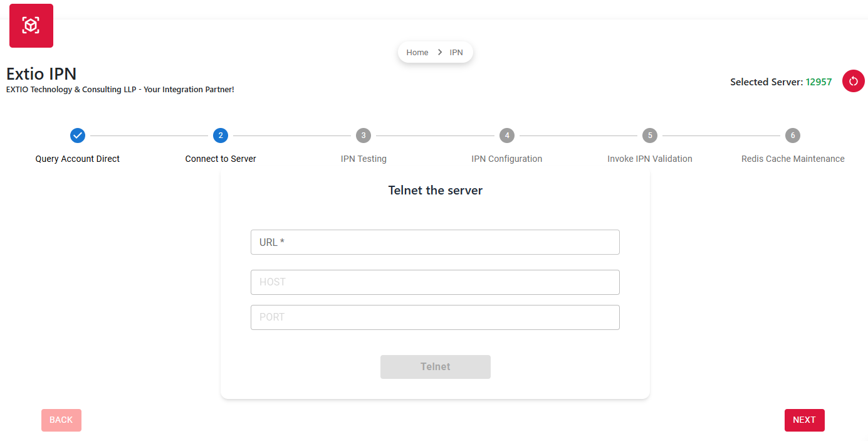Go to the IPN Configuration step
868x441 pixels.
507,159
